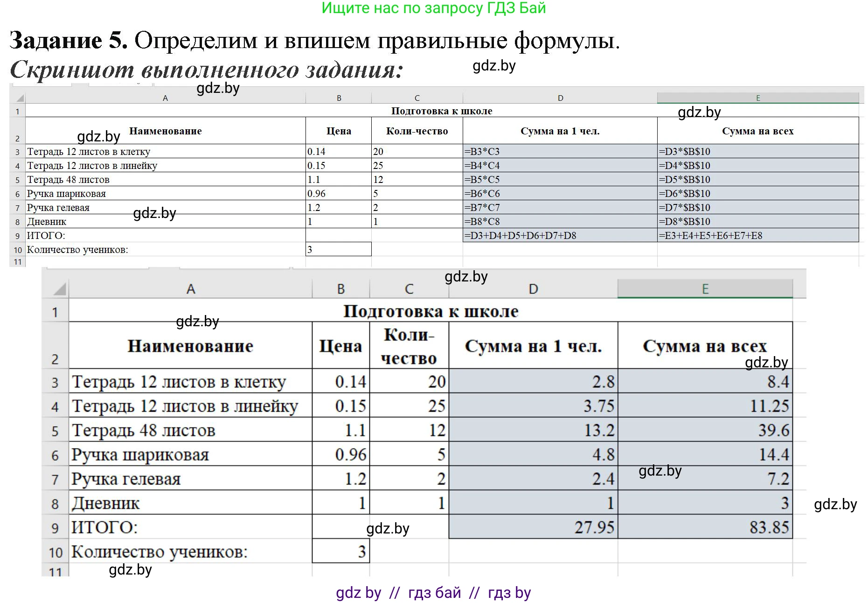Select row 9 header in the lower sheet
Screen dimensions: 868x603
[x=56, y=527]
